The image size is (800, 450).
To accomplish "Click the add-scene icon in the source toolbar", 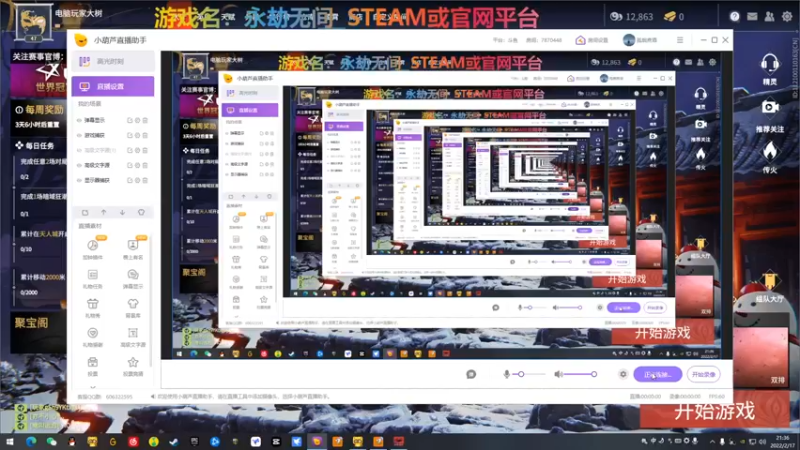I will (x=85, y=212).
